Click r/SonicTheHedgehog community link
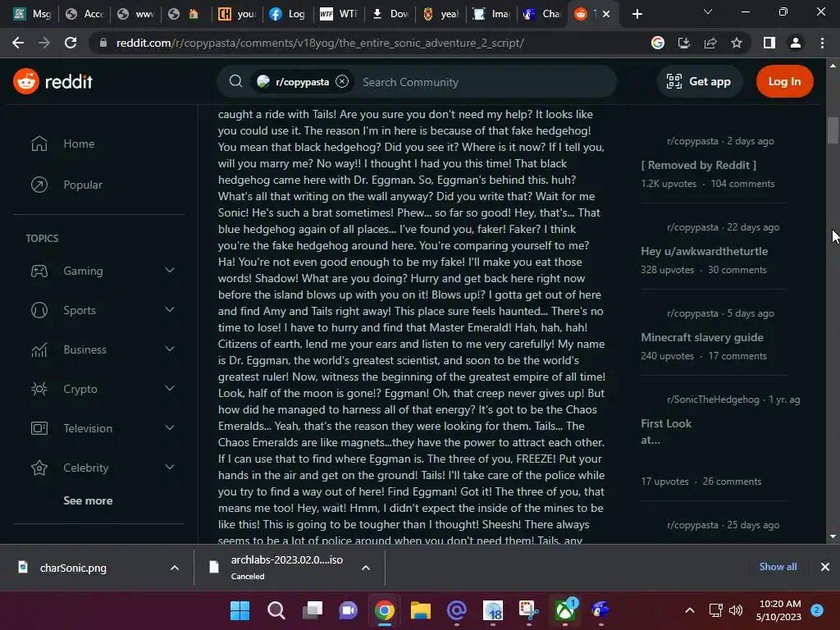Image resolution: width=840 pixels, height=630 pixels. (x=713, y=399)
